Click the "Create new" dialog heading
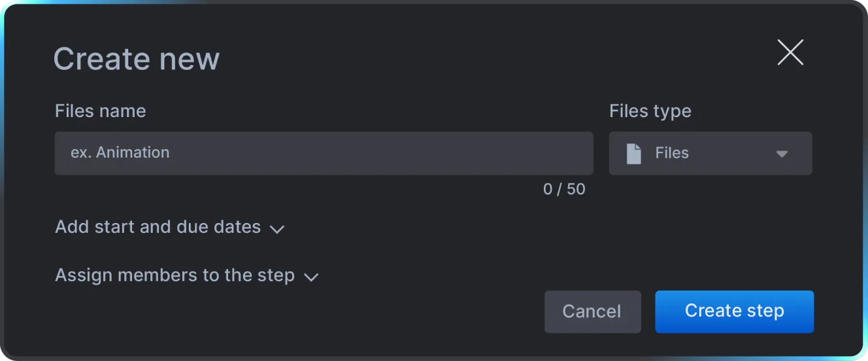 pos(137,60)
